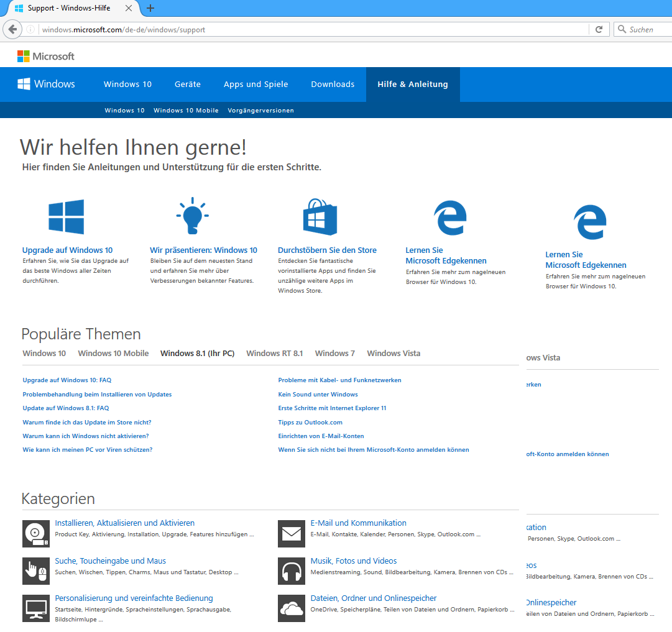Open Dateien, Ordner und Onlinespeicher category link
672x632 pixels.
pos(373,598)
